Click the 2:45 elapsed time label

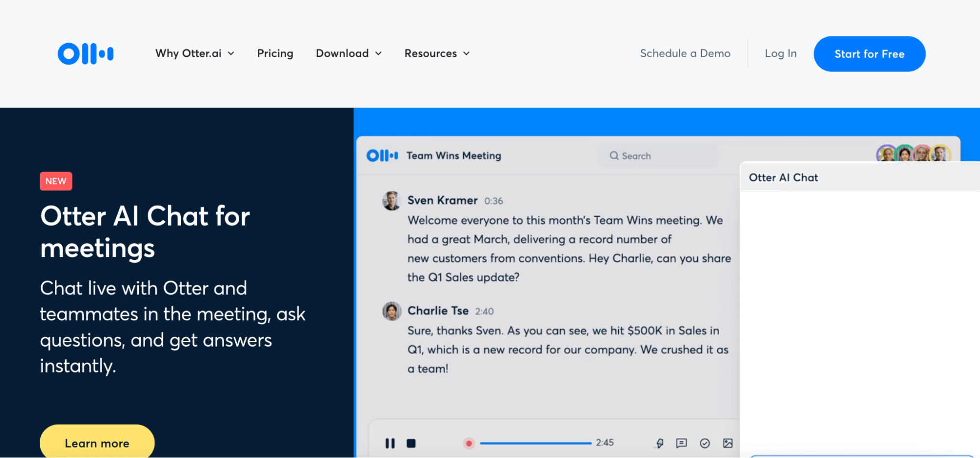tap(604, 443)
